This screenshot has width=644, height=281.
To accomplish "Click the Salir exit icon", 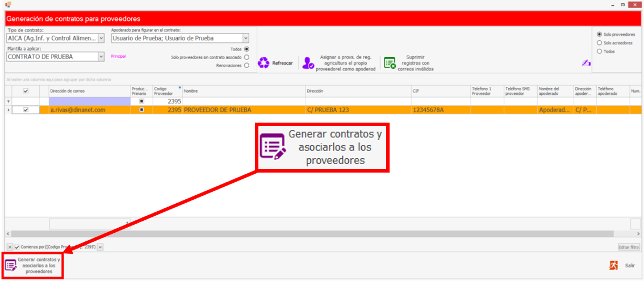I will click(x=613, y=265).
